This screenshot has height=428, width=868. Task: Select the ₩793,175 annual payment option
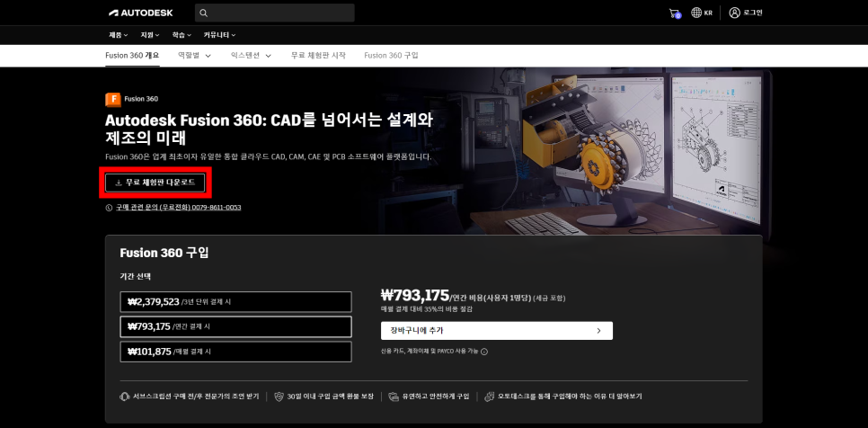coord(235,326)
